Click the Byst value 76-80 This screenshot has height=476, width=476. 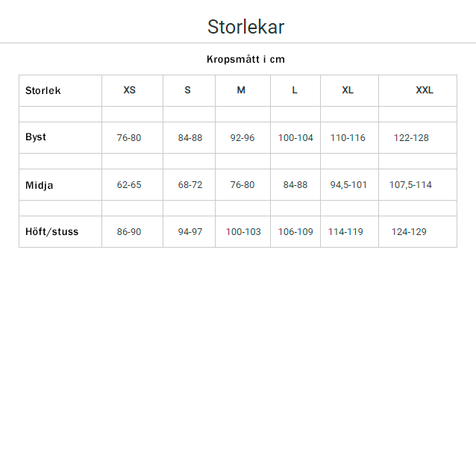pos(129,138)
